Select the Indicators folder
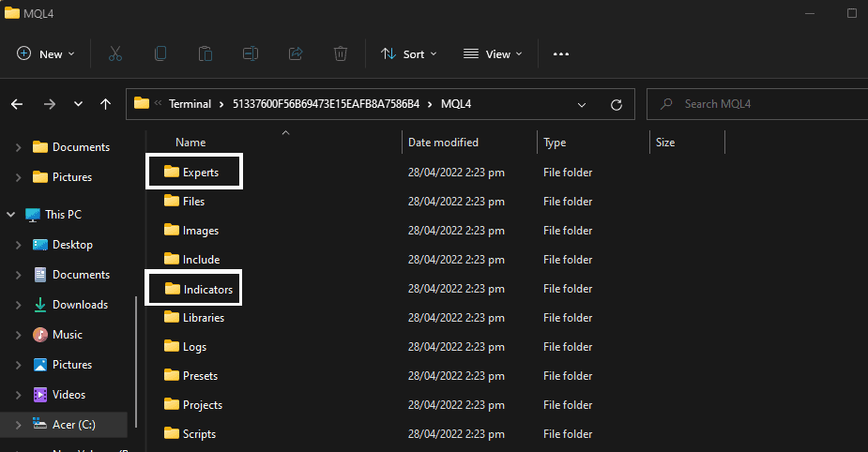Screen dimensions: 868x452 click(199, 289)
